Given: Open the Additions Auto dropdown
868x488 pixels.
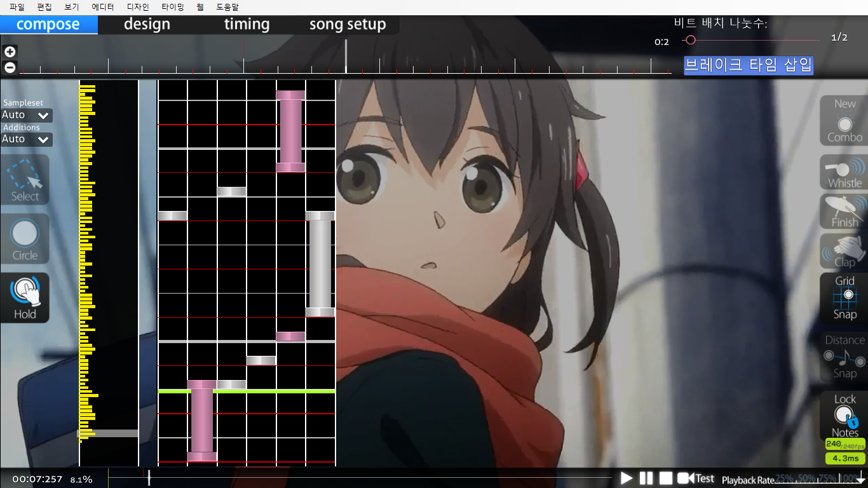Looking at the screenshot, I should (x=27, y=139).
